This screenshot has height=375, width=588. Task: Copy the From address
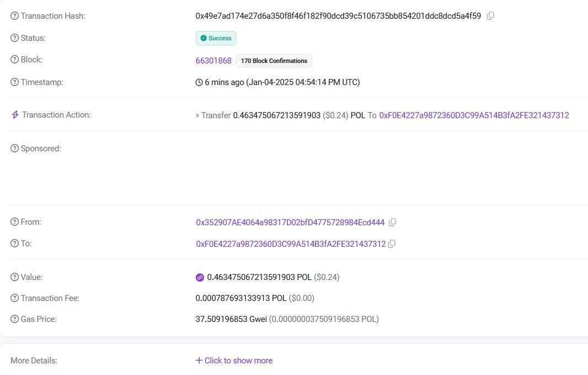[x=392, y=223]
